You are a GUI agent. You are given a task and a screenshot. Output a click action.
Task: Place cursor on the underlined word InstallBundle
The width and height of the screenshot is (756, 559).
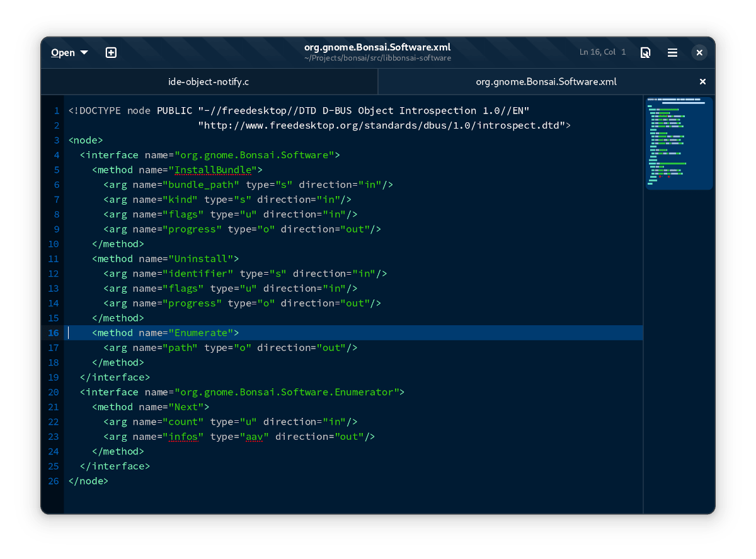pyautogui.click(x=215, y=170)
